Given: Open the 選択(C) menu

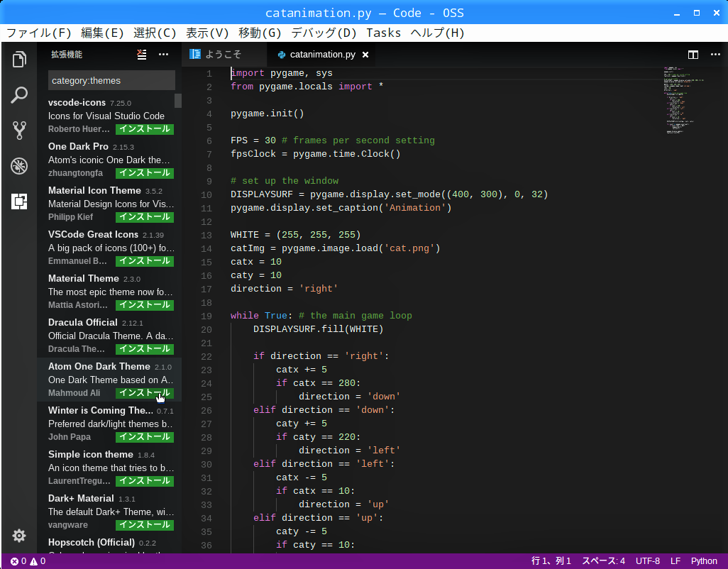Looking at the screenshot, I should (155, 33).
